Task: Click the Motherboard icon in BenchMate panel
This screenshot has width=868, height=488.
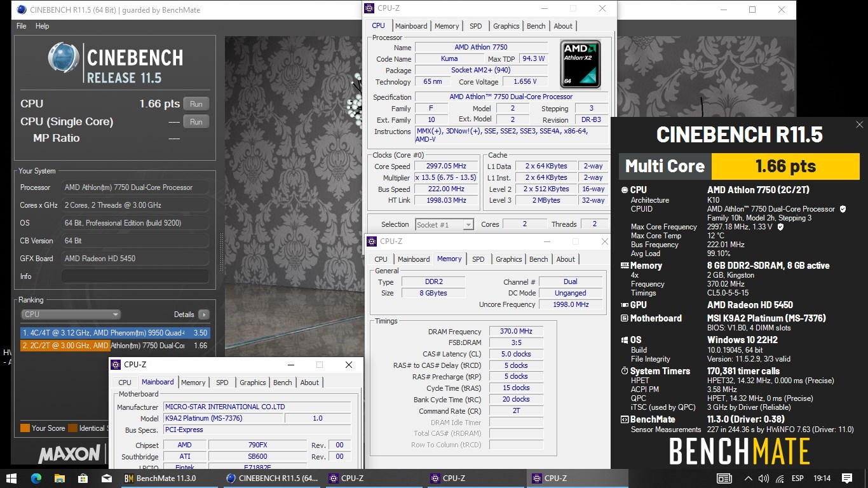Action: (x=624, y=318)
